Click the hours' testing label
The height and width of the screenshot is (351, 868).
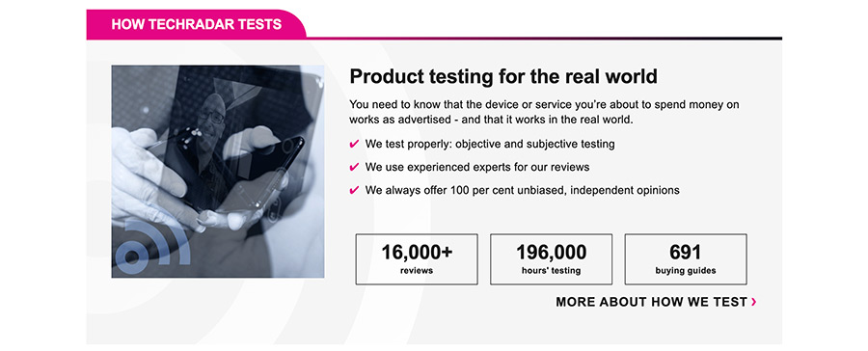point(551,271)
